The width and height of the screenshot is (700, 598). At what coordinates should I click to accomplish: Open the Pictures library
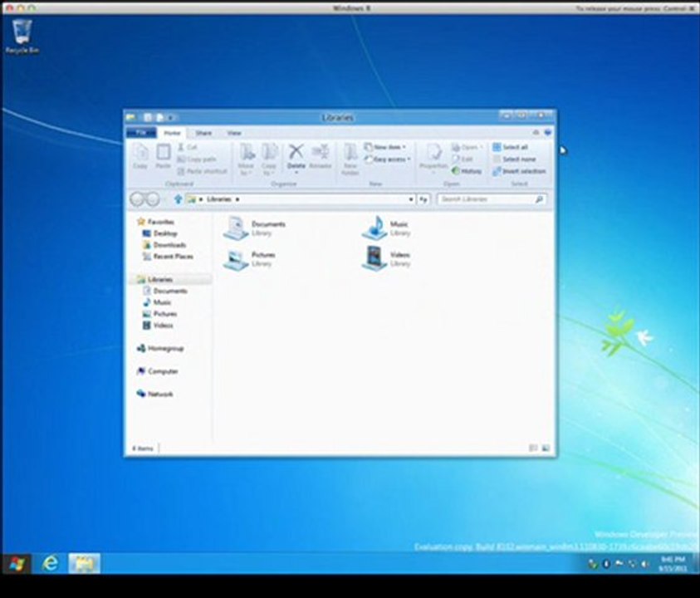pyautogui.click(x=250, y=259)
